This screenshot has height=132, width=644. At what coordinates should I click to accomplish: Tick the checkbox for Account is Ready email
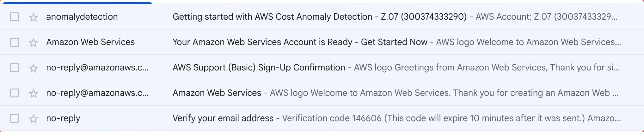pyautogui.click(x=15, y=42)
